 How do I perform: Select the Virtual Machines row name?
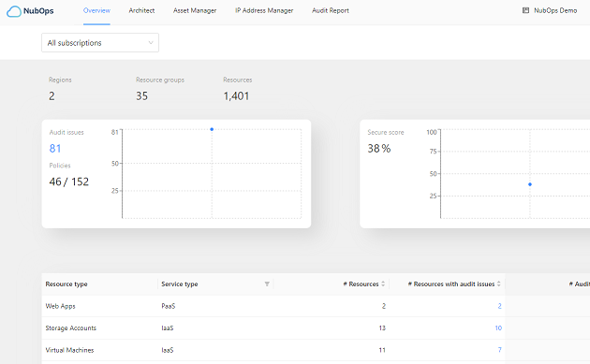[x=69, y=350]
